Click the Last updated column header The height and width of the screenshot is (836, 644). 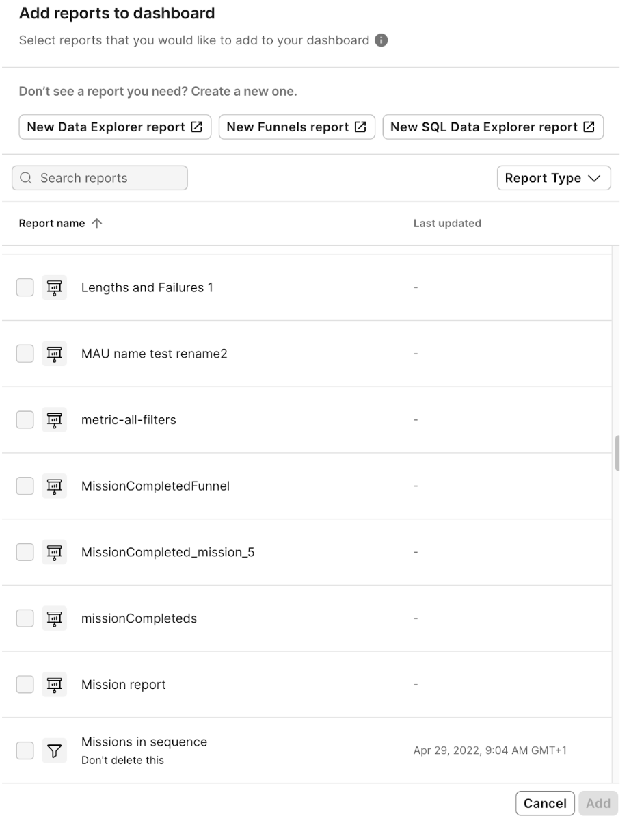click(447, 224)
